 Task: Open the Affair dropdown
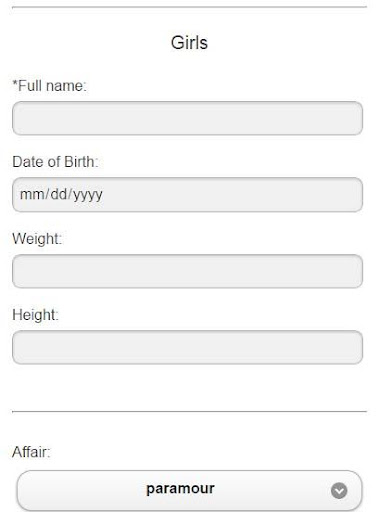(x=189, y=490)
